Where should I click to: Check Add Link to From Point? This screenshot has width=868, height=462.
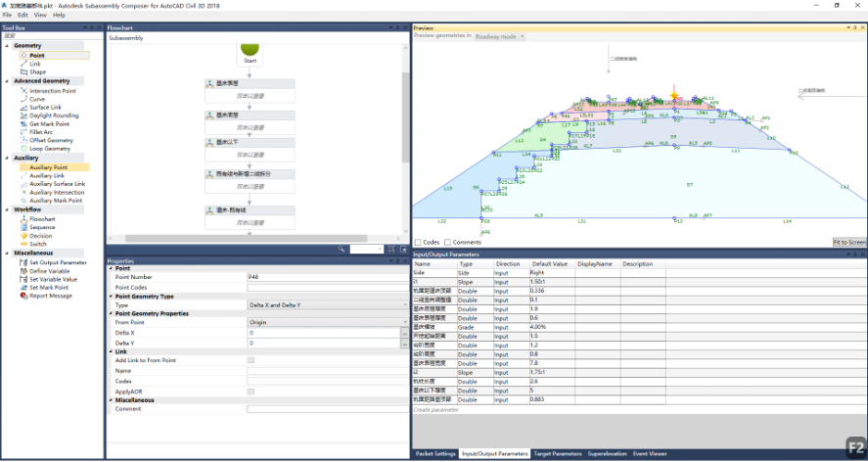click(x=251, y=360)
